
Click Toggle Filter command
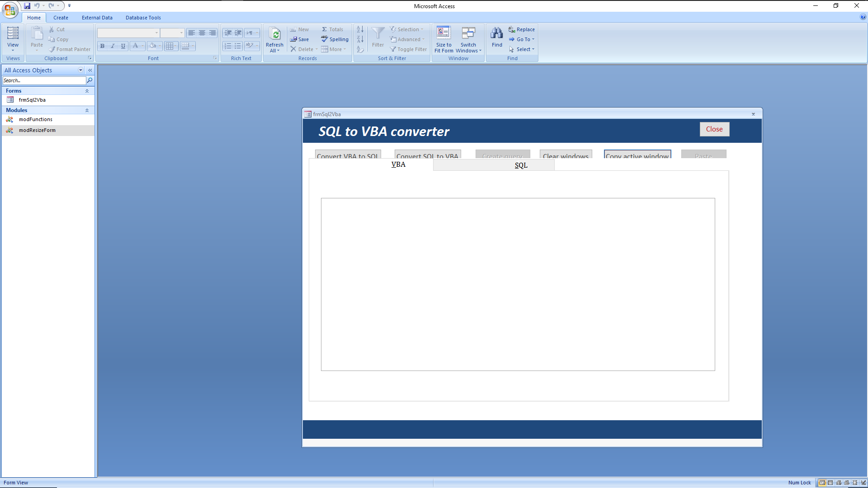click(409, 49)
